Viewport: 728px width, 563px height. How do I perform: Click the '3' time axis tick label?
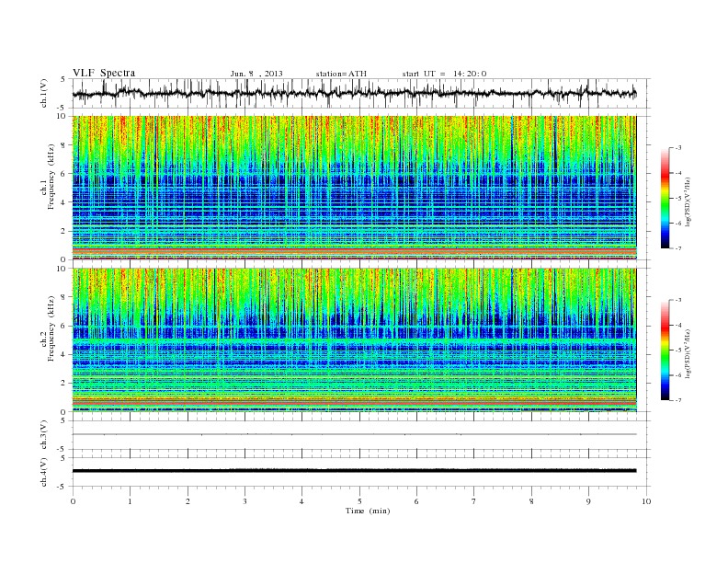tap(245, 501)
